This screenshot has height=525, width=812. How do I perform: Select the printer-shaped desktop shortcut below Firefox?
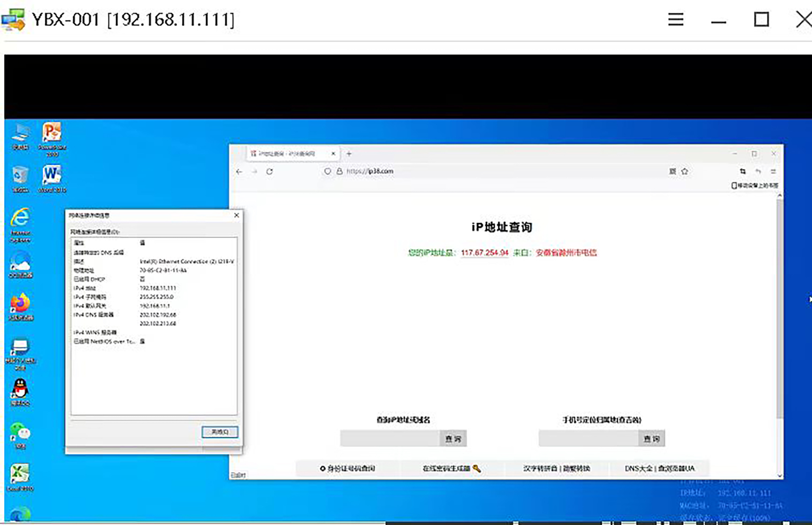[x=20, y=354]
